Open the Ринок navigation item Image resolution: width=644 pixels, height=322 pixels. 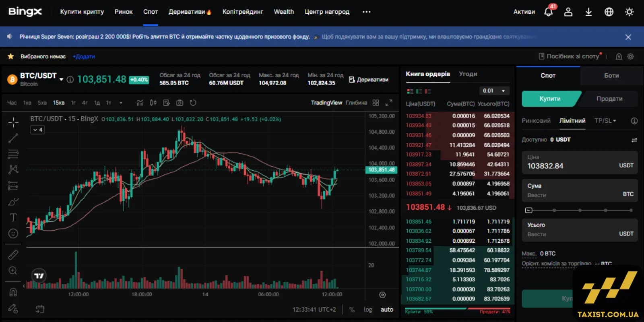coord(124,12)
